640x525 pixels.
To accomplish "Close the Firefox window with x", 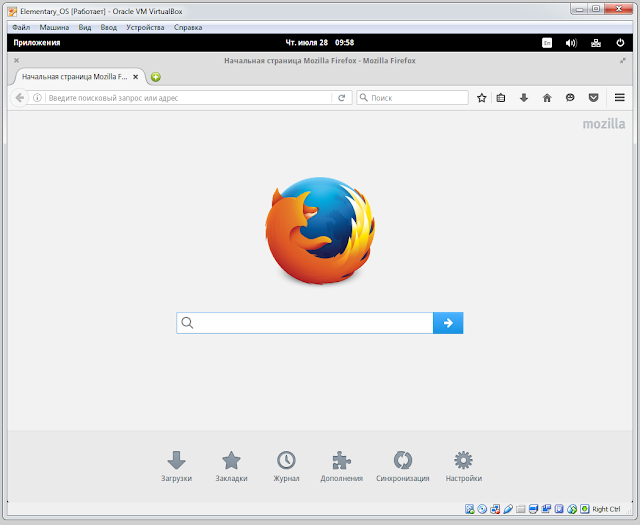I will (16, 60).
